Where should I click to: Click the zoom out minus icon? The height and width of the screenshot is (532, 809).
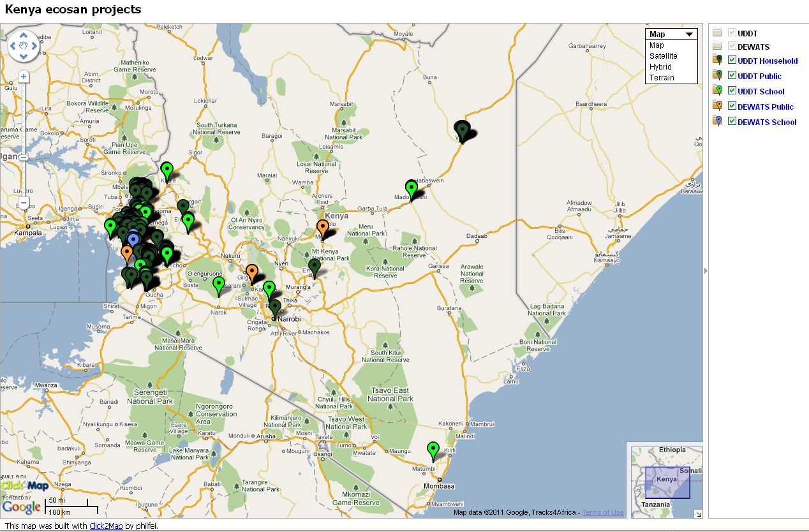tap(23, 202)
